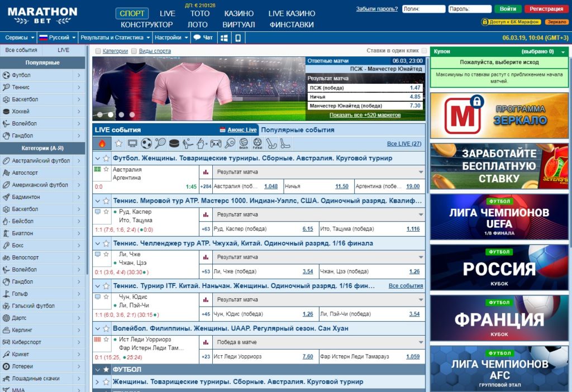The width and height of the screenshot is (572, 392).
Task: Open the СПОРТ main menu tab
Action: click(132, 13)
